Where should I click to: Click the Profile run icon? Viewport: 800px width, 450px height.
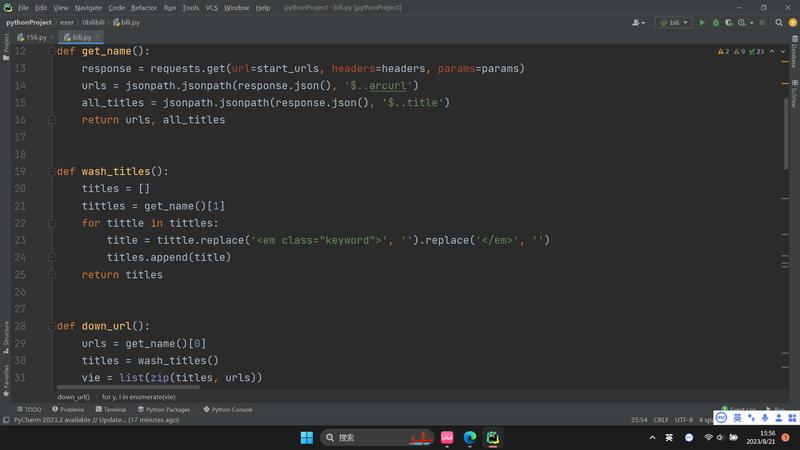pyautogui.click(x=741, y=22)
